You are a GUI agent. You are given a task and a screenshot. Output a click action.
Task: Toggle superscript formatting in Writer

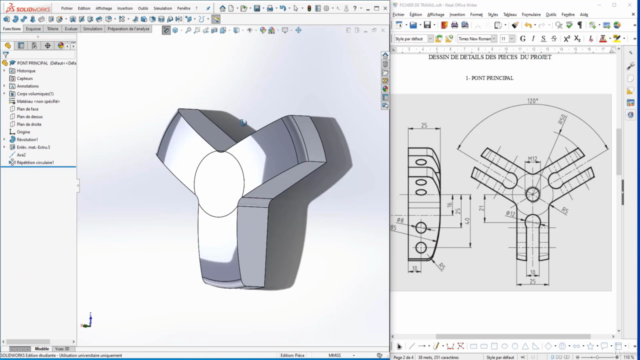[567, 39]
